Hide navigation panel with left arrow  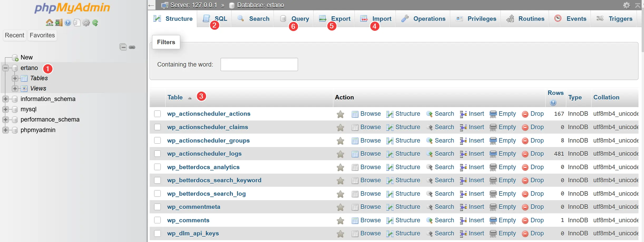pos(151,5)
